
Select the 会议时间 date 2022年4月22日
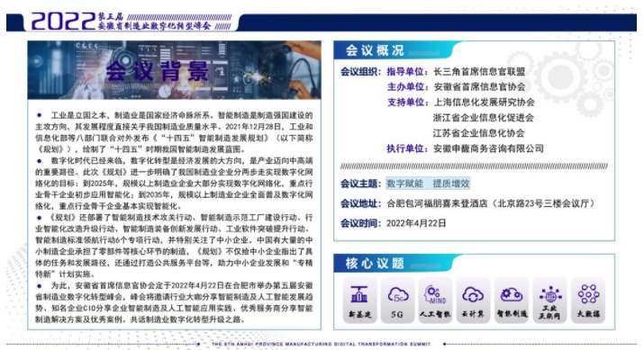coord(416,223)
